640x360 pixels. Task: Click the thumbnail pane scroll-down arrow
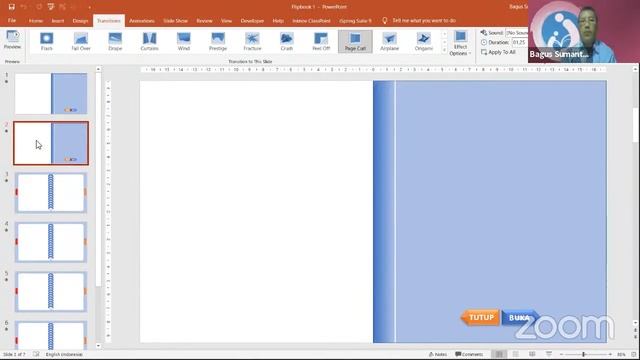(x=98, y=346)
